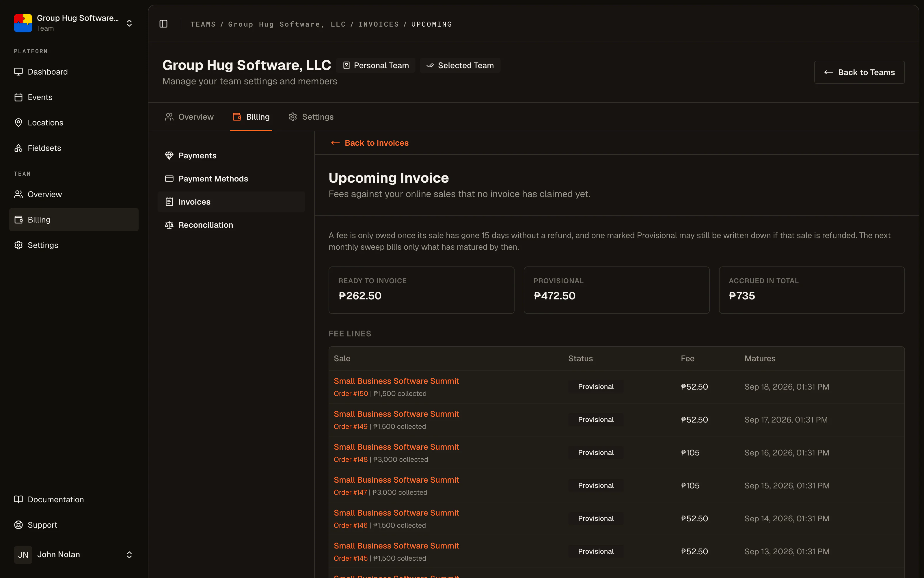
Task: Click the Status column header
Action: (580, 359)
